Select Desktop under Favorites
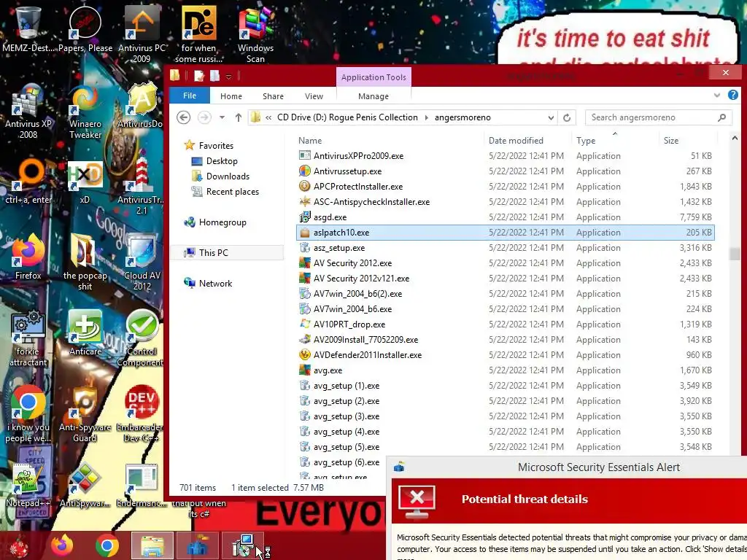747x560 pixels. point(222,161)
